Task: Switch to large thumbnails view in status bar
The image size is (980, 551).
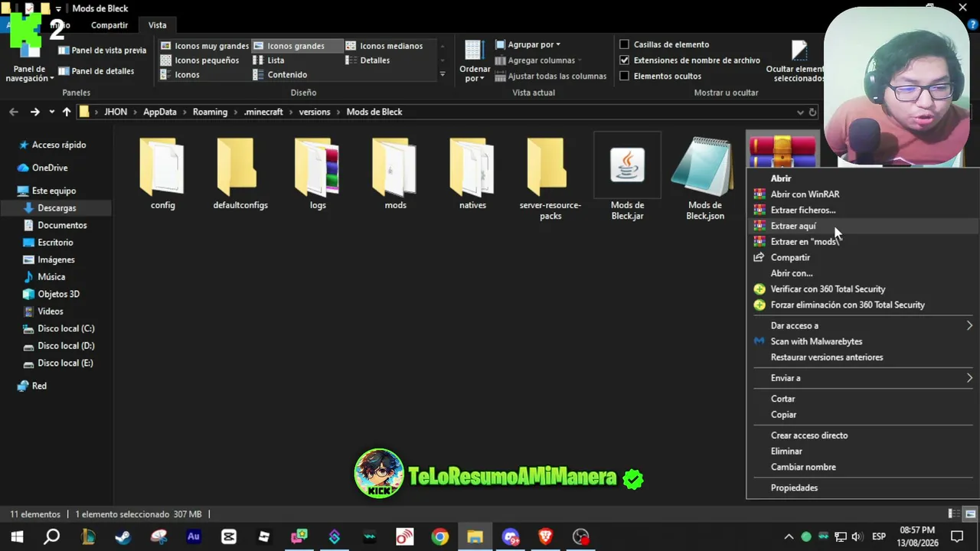Action: [970, 514]
